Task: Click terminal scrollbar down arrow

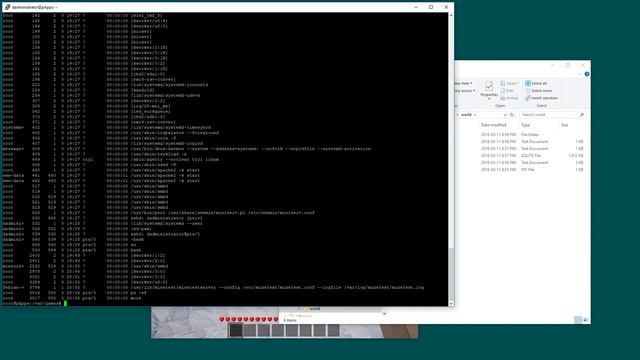Action: [451, 304]
